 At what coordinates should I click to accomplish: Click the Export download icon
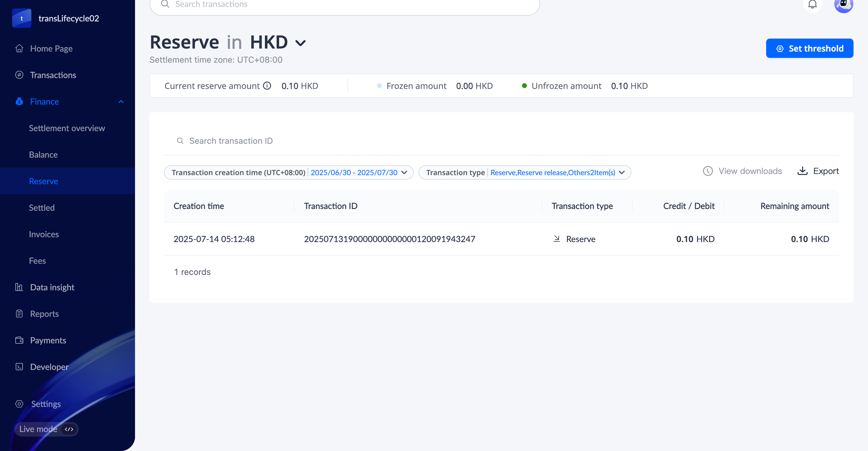coord(802,171)
